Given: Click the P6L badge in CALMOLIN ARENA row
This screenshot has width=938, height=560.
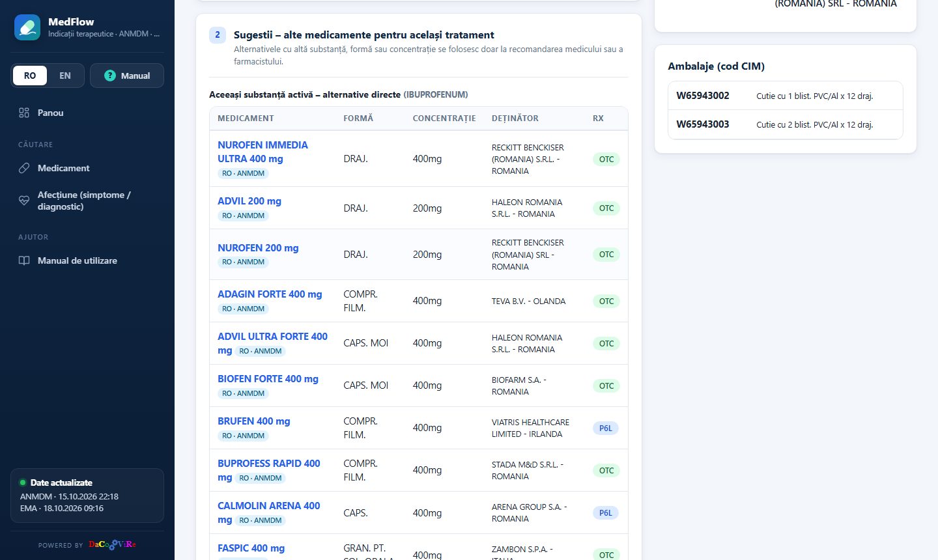Looking at the screenshot, I should [x=606, y=513].
